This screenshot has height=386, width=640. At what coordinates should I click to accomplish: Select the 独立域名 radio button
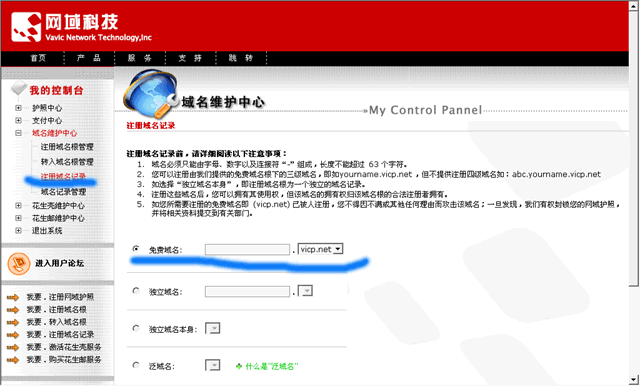click(x=136, y=291)
